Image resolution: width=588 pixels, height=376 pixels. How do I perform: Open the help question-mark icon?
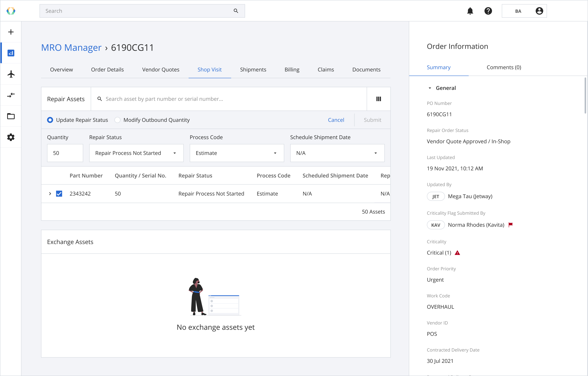point(488,11)
